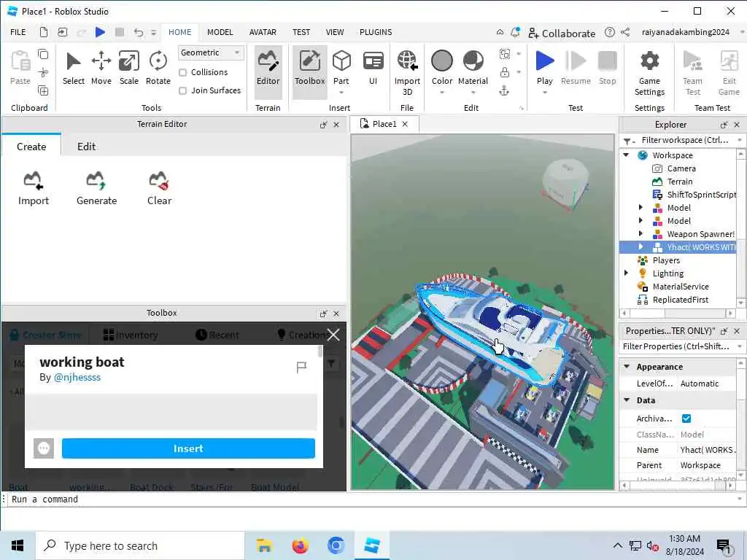Viewport: 747px width, 560px height.
Task: Open the help question mark icon
Action: (x=609, y=32)
